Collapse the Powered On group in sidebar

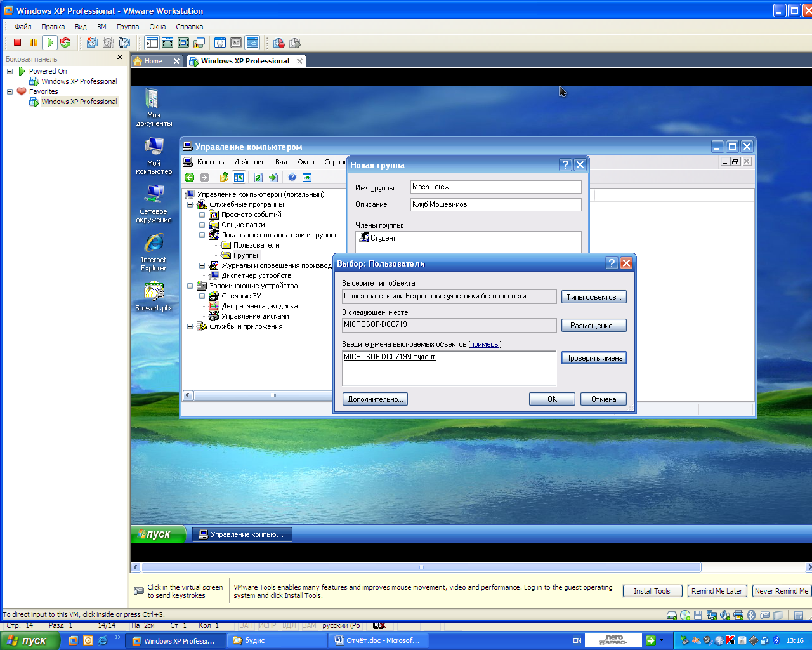pos(10,71)
